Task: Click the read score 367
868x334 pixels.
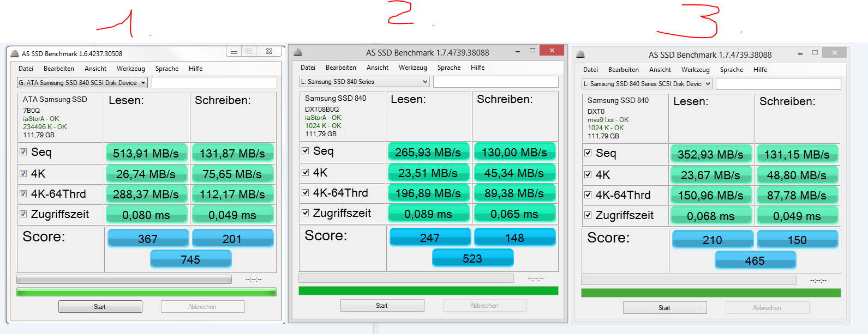Action: 148,239
